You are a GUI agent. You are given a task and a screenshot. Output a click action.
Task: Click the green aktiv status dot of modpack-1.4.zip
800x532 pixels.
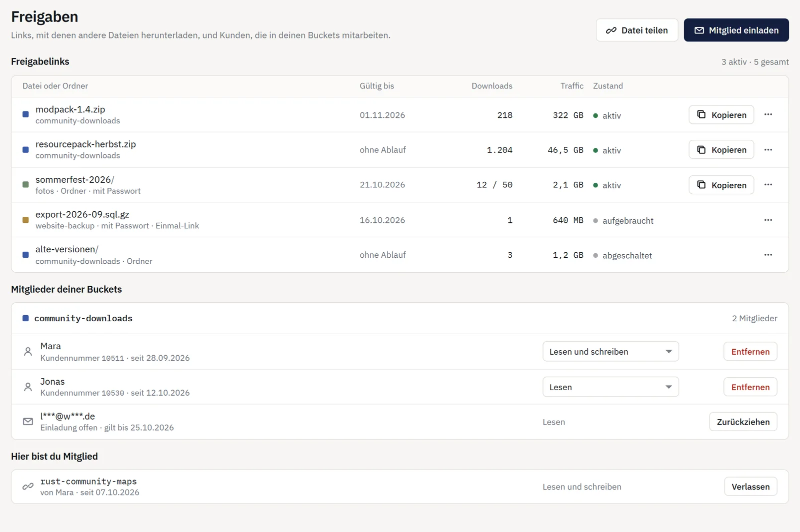coord(595,115)
